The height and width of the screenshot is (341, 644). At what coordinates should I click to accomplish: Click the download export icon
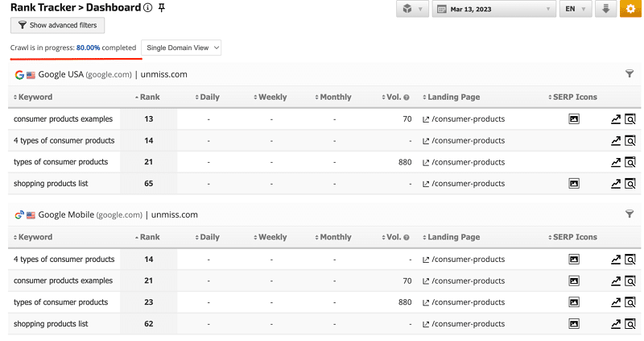click(606, 9)
